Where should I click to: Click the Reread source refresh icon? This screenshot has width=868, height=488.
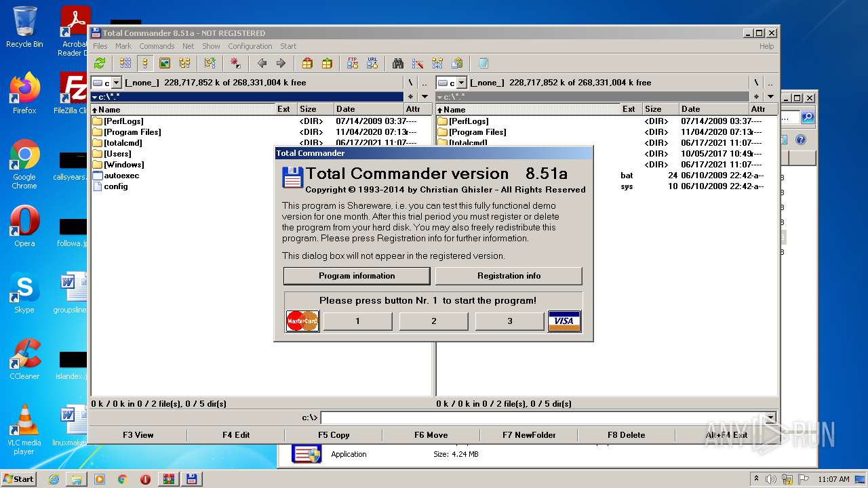tap(100, 63)
